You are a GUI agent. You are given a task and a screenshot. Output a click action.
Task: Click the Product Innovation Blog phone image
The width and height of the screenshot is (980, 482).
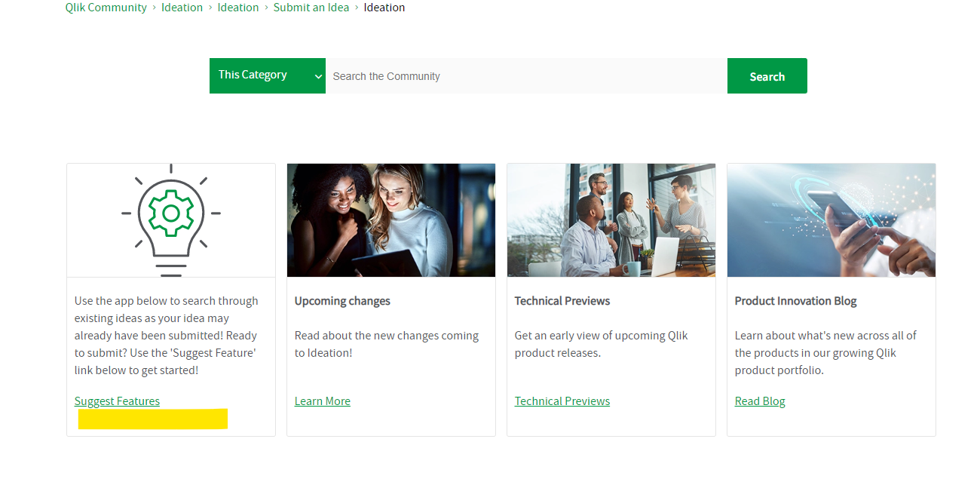[x=831, y=220]
